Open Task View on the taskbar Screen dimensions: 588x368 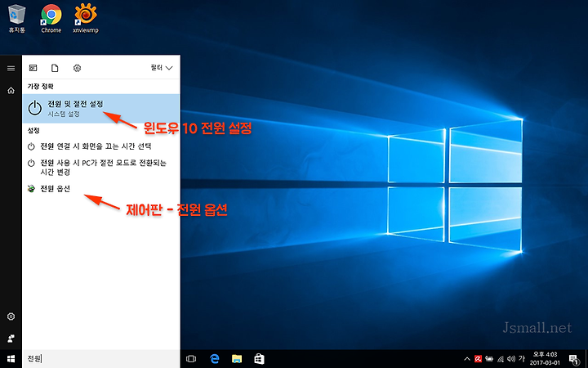[191, 359]
